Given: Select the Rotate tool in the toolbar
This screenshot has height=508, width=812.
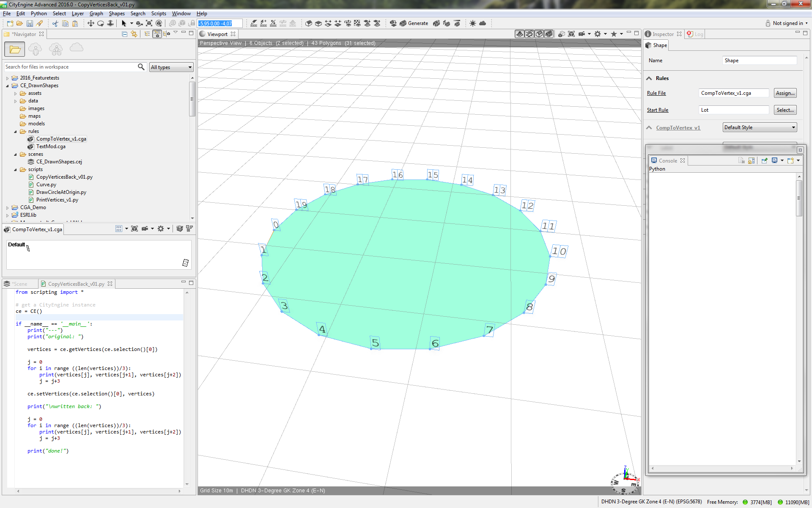Looking at the screenshot, I should 100,23.
